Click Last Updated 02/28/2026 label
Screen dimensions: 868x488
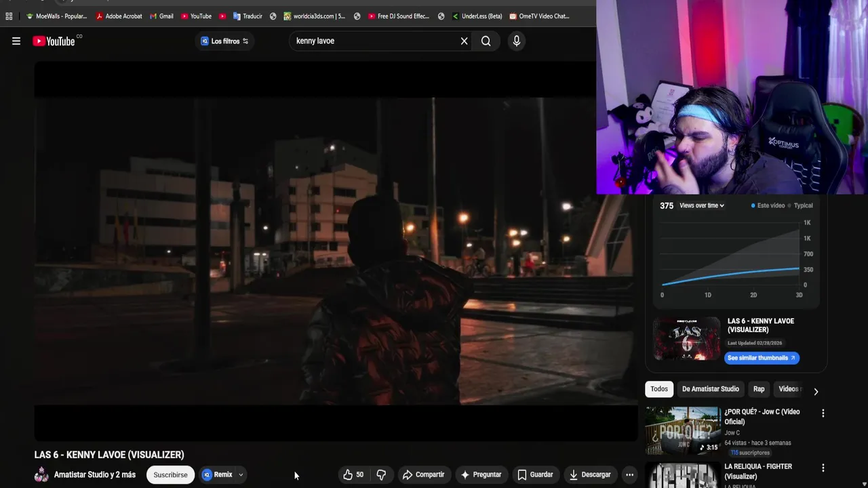point(755,344)
